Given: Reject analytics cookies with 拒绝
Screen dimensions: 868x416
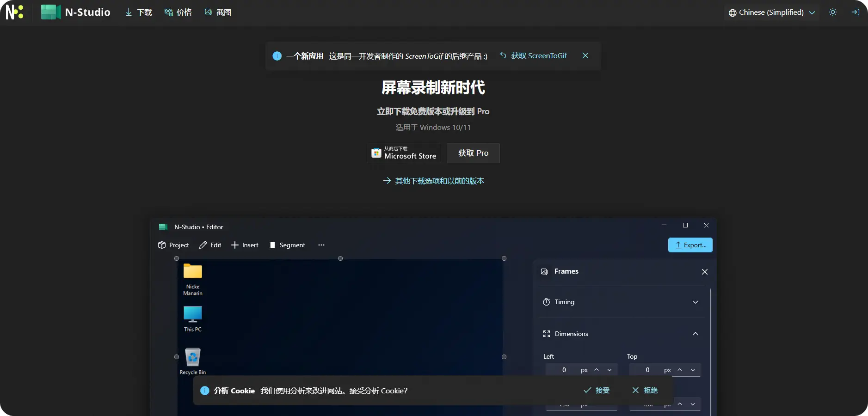Looking at the screenshot, I should [645, 391].
